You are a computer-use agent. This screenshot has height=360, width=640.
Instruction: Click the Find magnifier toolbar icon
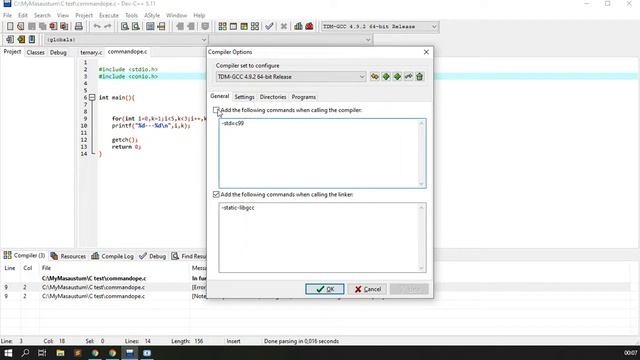point(124,27)
